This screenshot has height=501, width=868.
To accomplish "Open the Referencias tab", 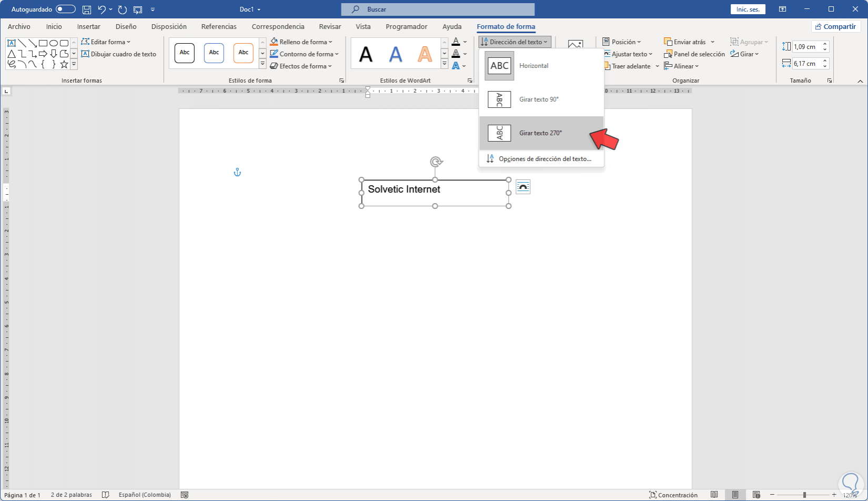I will click(219, 26).
